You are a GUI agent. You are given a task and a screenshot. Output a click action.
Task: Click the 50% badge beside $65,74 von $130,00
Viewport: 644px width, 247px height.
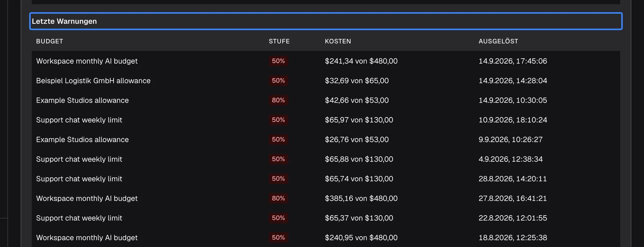278,179
